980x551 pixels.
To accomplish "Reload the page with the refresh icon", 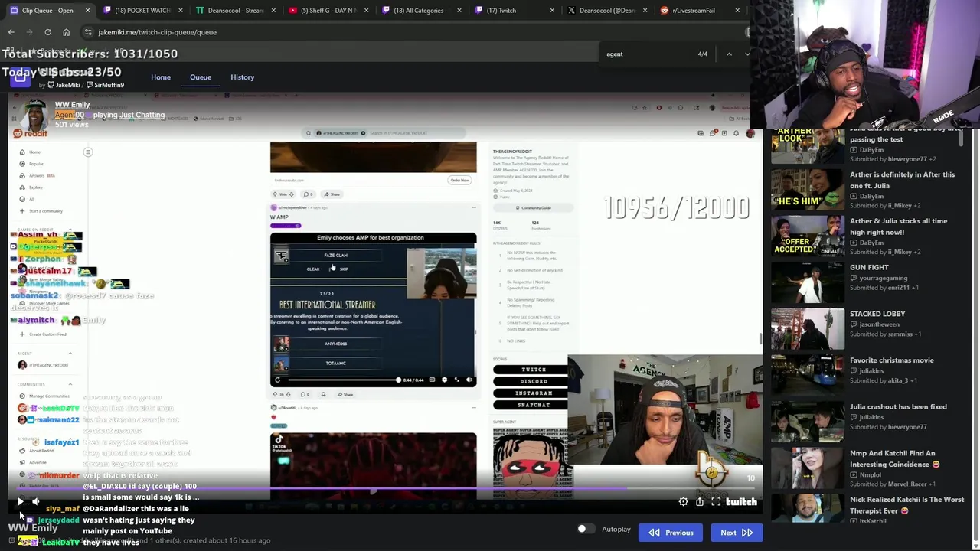I will click(x=47, y=32).
